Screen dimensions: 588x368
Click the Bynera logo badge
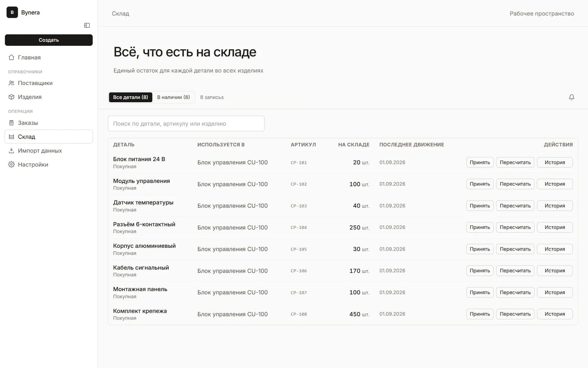pos(12,12)
